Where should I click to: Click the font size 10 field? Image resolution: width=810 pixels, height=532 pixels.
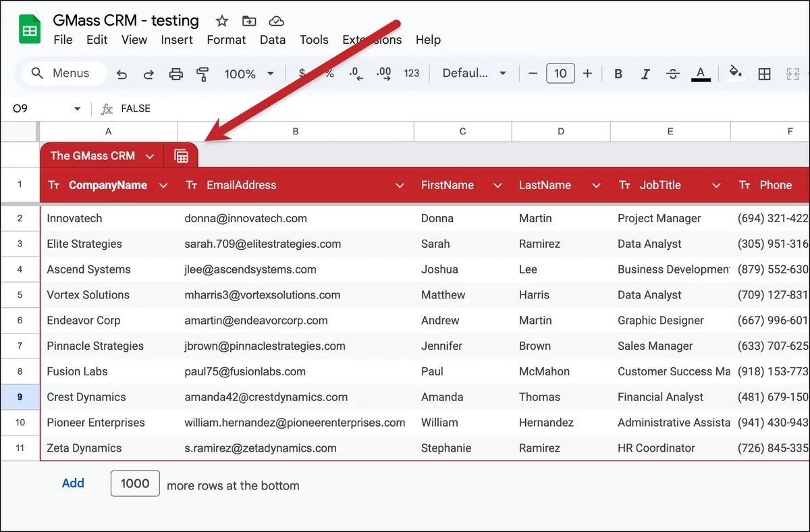tap(560, 74)
